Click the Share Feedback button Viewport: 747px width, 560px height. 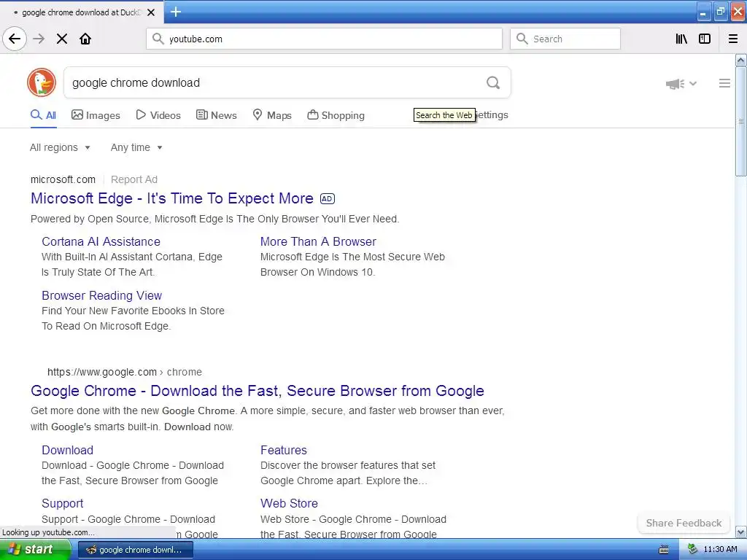[684, 523]
